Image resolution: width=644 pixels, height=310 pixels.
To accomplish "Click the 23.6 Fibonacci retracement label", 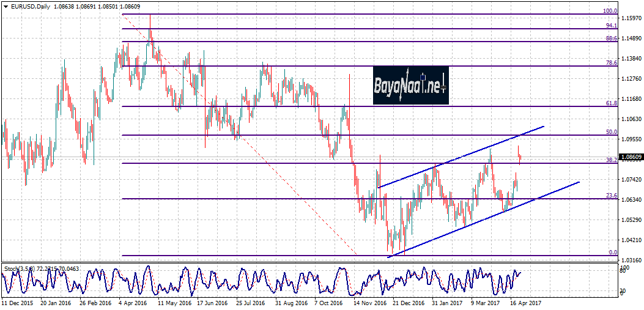I will tap(611, 195).
